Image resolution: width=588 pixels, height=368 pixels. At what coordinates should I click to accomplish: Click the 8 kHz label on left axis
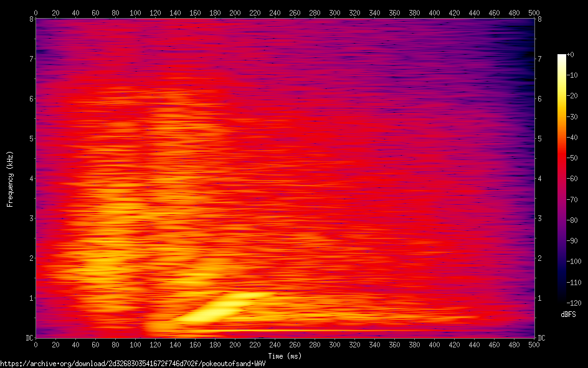(30, 19)
